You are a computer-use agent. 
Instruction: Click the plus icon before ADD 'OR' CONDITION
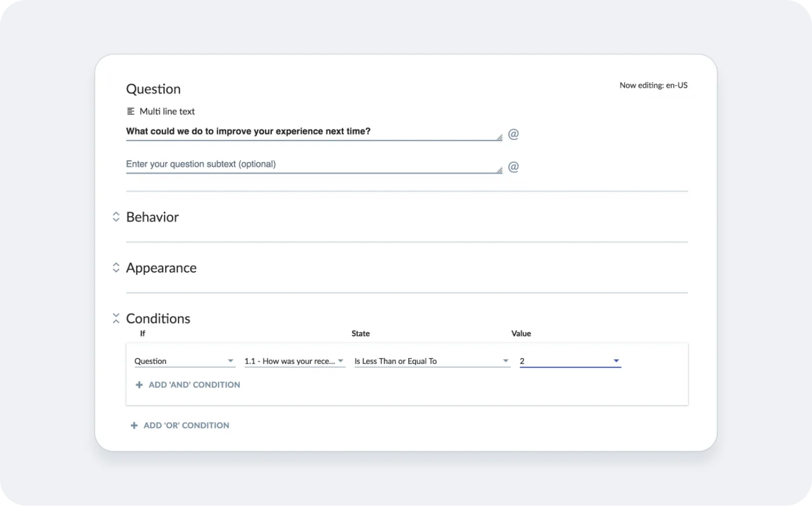point(134,425)
